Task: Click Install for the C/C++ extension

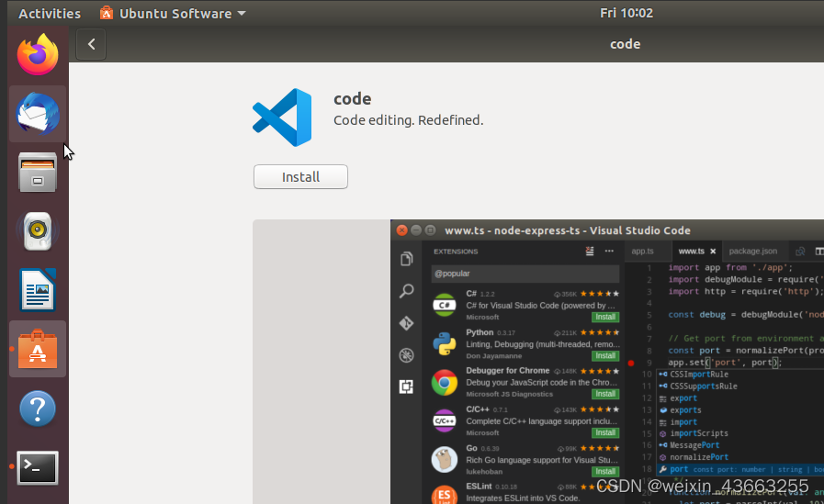Action: pyautogui.click(x=605, y=433)
